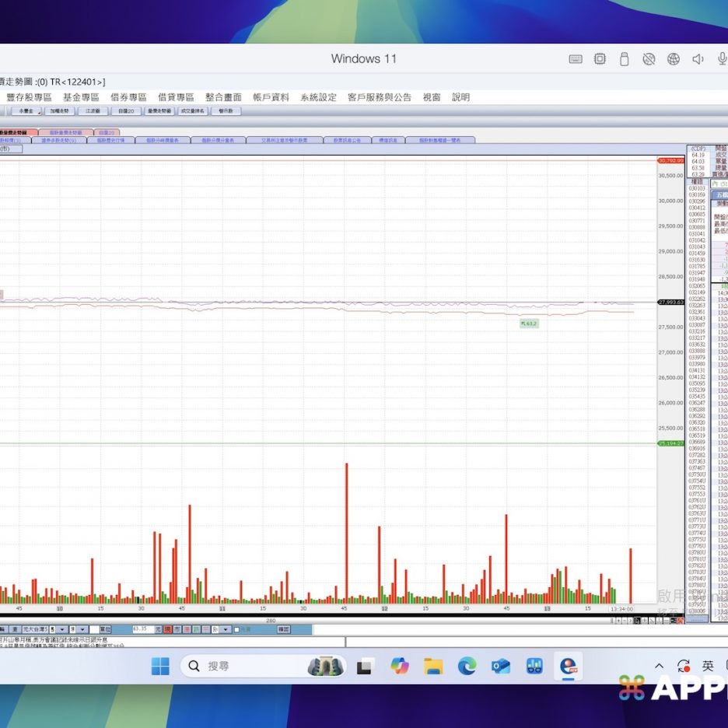Click the USB drive icon in VM toolbar
Image resolution: width=728 pixels, height=728 pixels.
624,59
